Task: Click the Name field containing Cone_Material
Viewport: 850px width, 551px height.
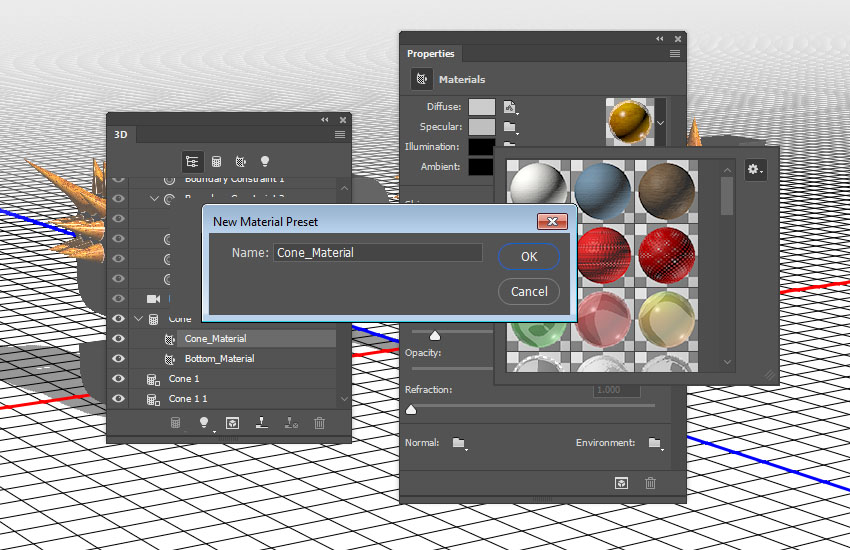Action: [x=378, y=253]
